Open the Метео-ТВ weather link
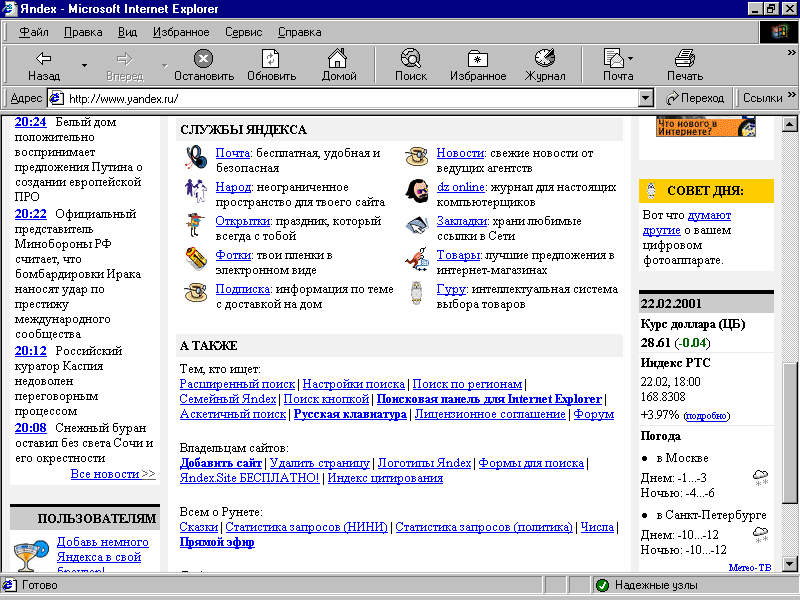The height and width of the screenshot is (600, 800). point(750,567)
